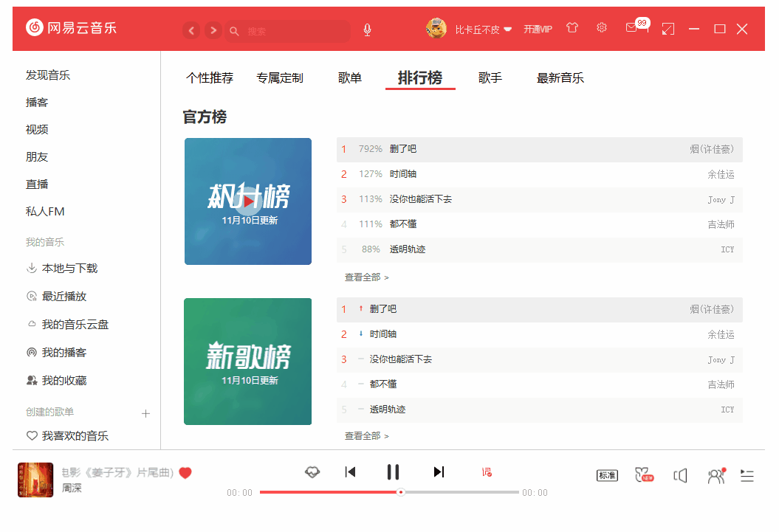779x532 pixels.
Task: Open 最近播放 in the sidebar
Action: [x=56, y=297]
